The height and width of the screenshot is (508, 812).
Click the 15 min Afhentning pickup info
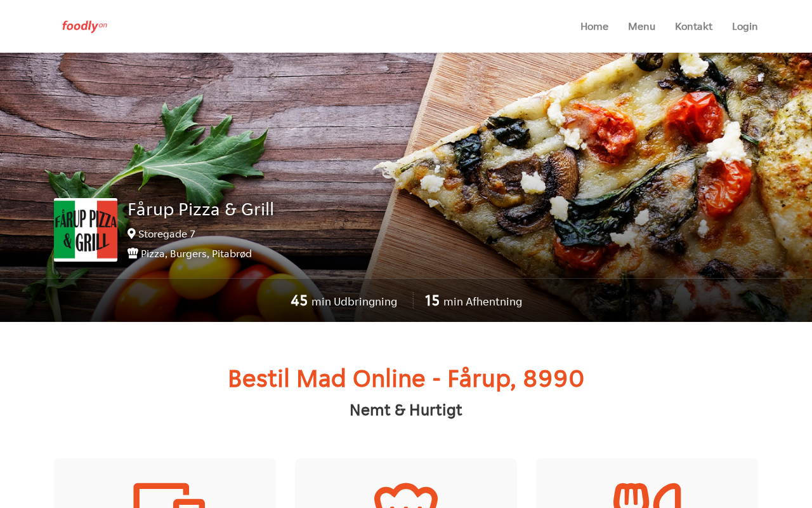point(473,301)
